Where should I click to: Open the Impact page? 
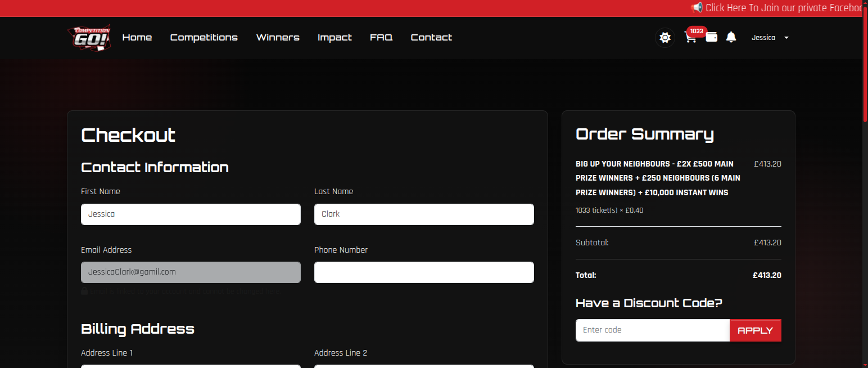[x=334, y=38]
